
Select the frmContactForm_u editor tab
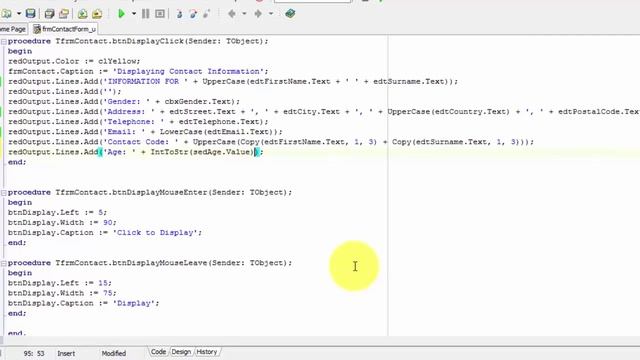pos(64,29)
